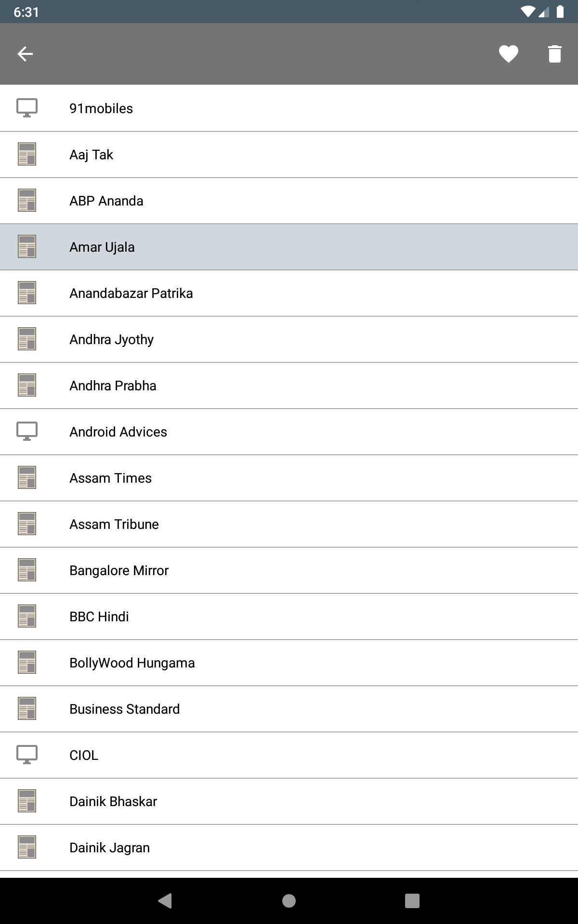Click the monitor icon next to CIOL

pos(27,755)
